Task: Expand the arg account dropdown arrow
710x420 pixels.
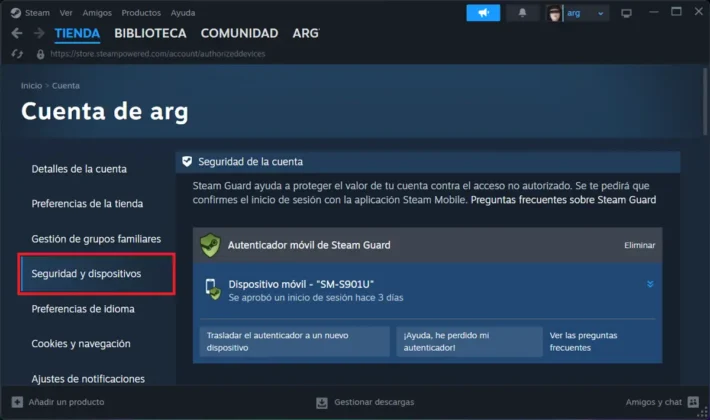Action: pos(600,14)
